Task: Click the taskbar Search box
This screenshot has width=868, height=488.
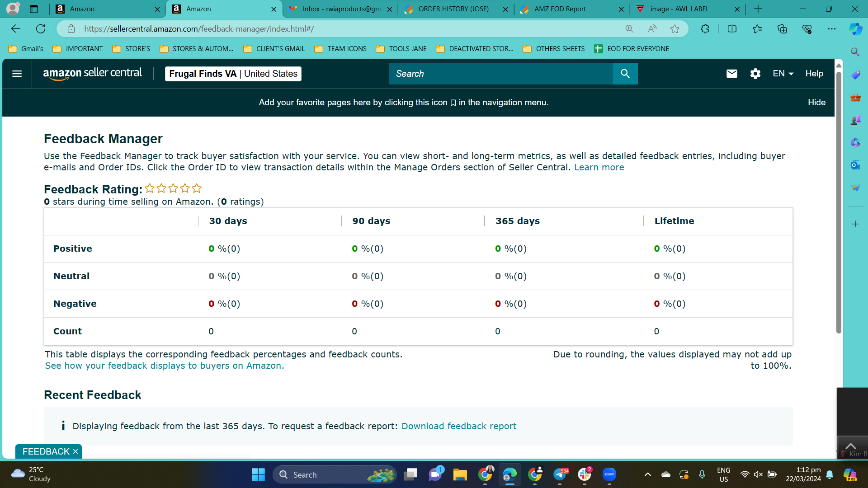Action: pos(335,474)
